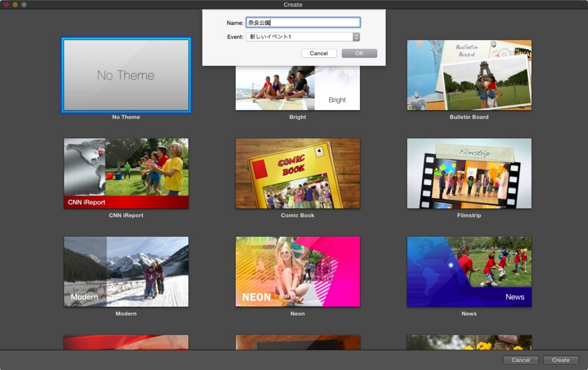Click the 'Comic Book' caption text
The height and width of the screenshot is (370, 588).
(x=298, y=215)
